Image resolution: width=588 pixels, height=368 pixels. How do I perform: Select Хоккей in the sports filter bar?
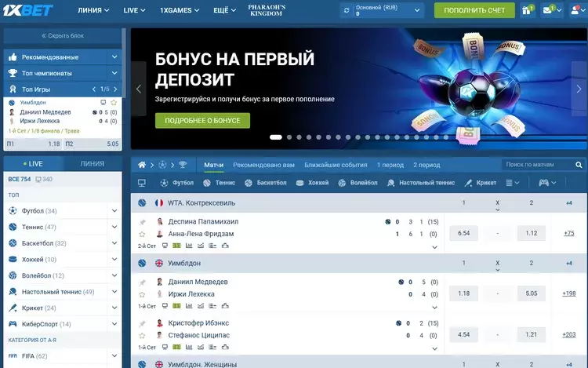312,183
